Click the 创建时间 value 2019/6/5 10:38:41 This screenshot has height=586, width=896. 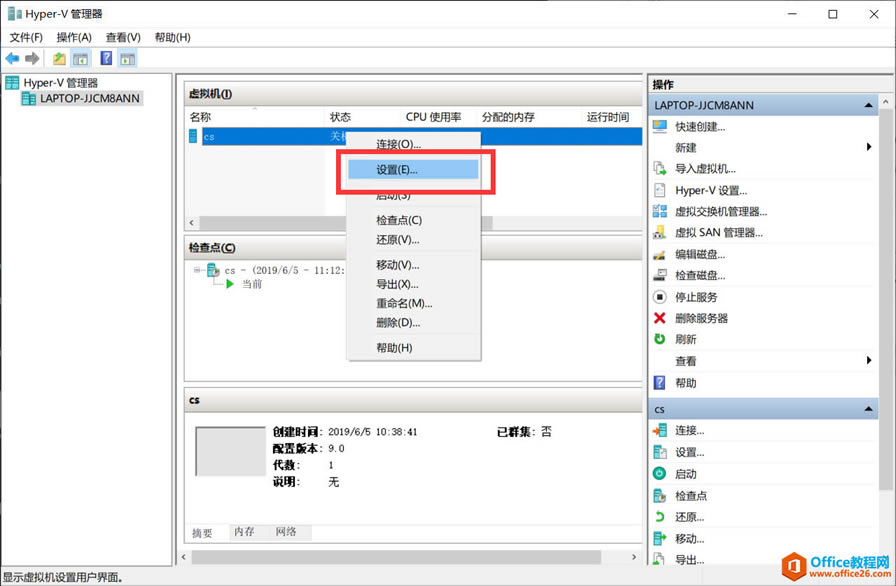coord(373,432)
